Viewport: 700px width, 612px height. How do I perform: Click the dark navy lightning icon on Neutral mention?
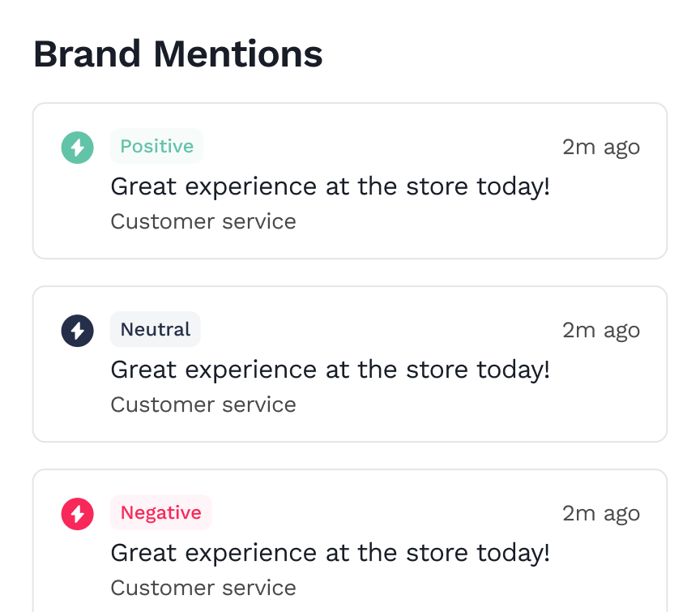pos(78,330)
